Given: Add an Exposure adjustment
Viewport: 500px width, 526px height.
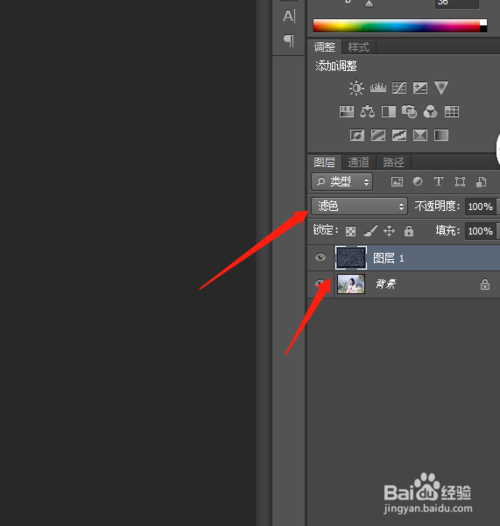Looking at the screenshot, I should (x=420, y=88).
